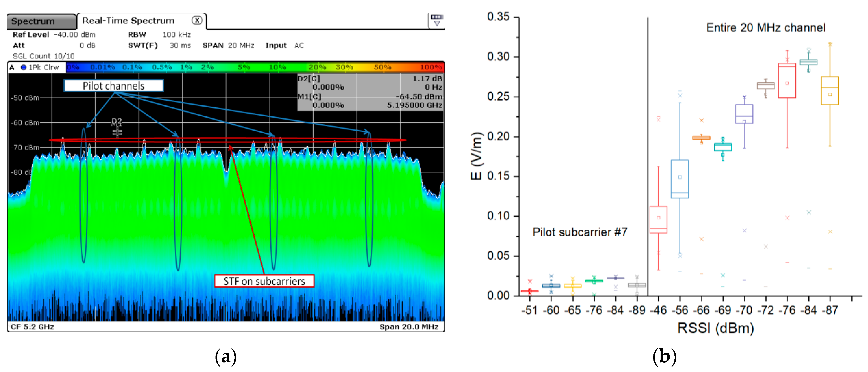Click the blue box plot at RSSI -56
This screenshot has width=868, height=372.
(680, 179)
